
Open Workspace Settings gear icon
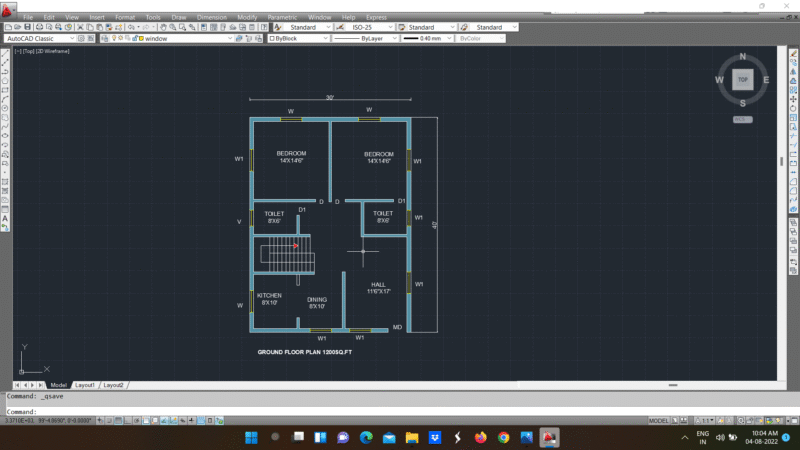tap(81, 38)
